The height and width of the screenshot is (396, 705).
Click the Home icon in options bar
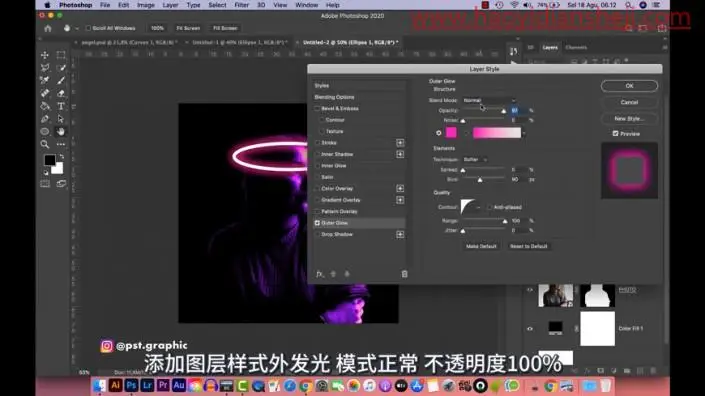coord(48,28)
